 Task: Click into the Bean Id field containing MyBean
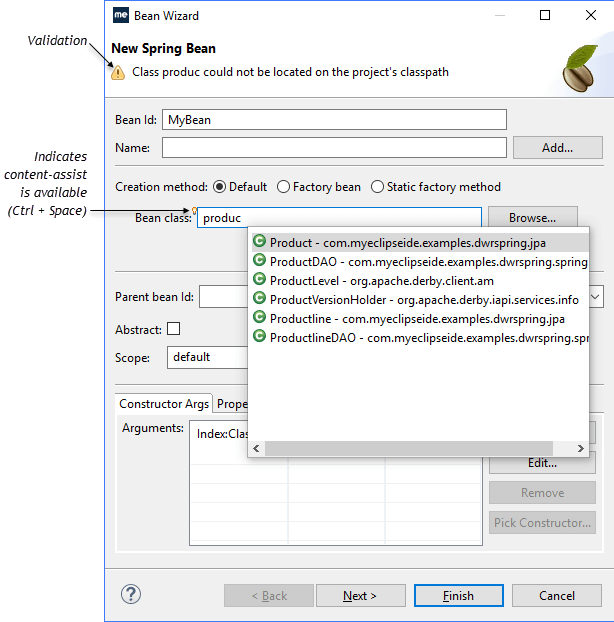pyautogui.click(x=334, y=120)
